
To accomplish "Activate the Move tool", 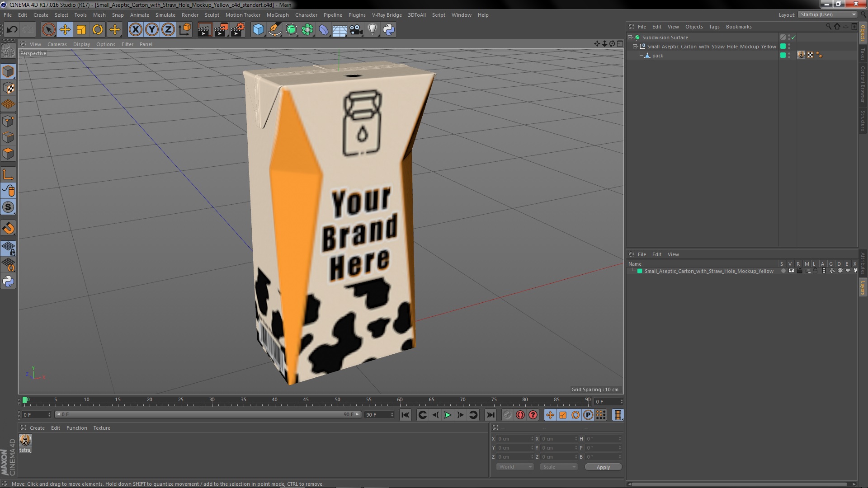I will pos(65,30).
